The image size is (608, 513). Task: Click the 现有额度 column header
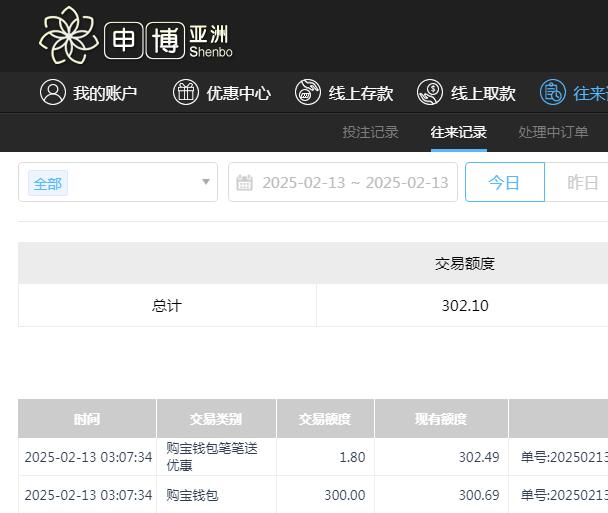[441, 419]
